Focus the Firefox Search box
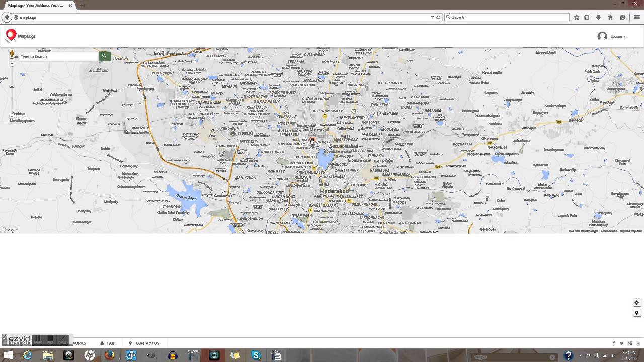 (507, 17)
